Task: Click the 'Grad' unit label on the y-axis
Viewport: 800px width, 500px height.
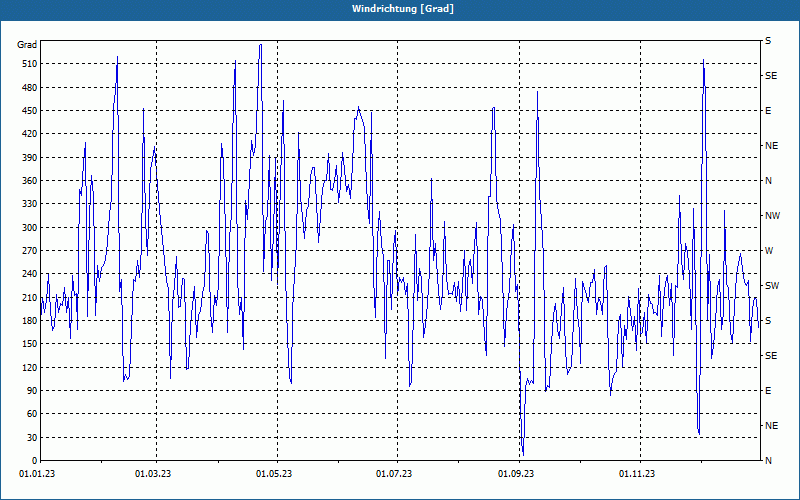Action: pyautogui.click(x=27, y=45)
